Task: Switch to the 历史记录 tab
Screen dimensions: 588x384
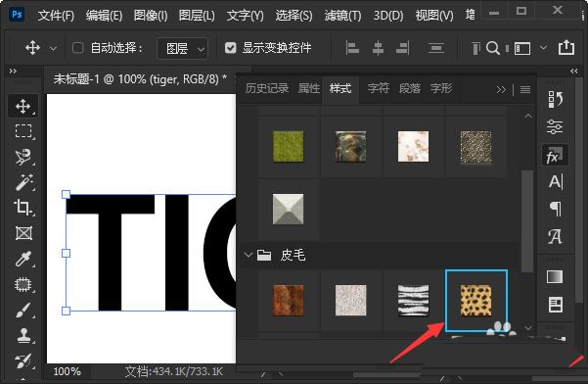Action: [267, 88]
